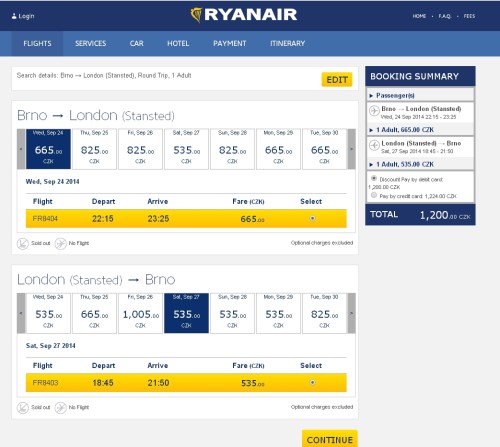Click the CONTINUE button
This screenshot has height=447, width=500.
330,440
